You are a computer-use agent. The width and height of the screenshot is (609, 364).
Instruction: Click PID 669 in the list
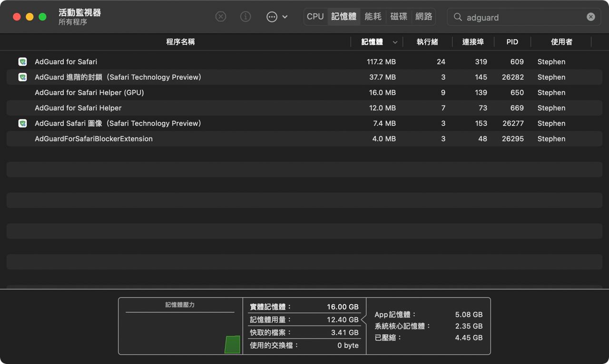coord(517,108)
